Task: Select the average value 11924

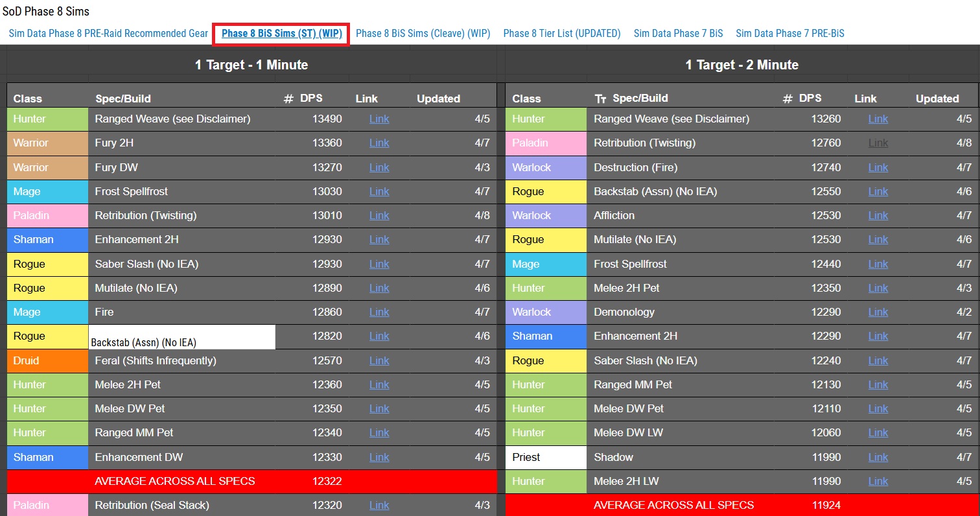Action: click(826, 505)
